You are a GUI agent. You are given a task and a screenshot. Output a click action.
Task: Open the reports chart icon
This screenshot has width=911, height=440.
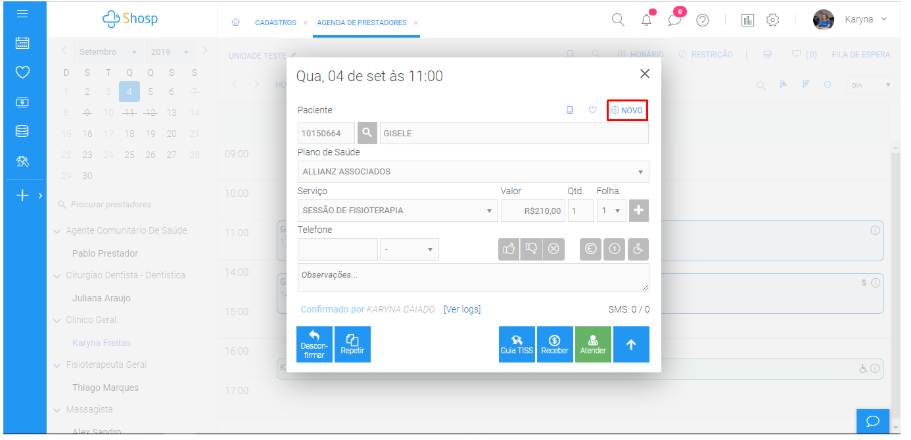(x=747, y=20)
